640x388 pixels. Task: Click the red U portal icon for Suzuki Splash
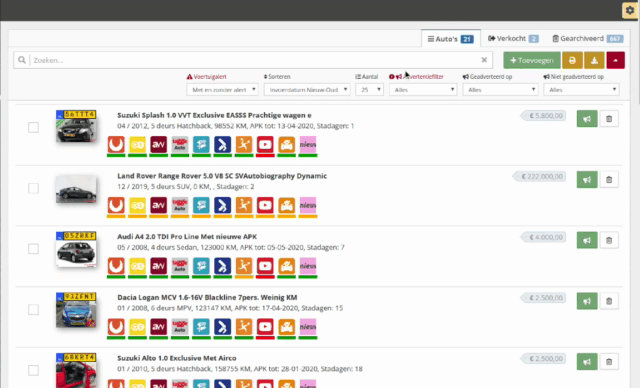pyautogui.click(x=116, y=144)
